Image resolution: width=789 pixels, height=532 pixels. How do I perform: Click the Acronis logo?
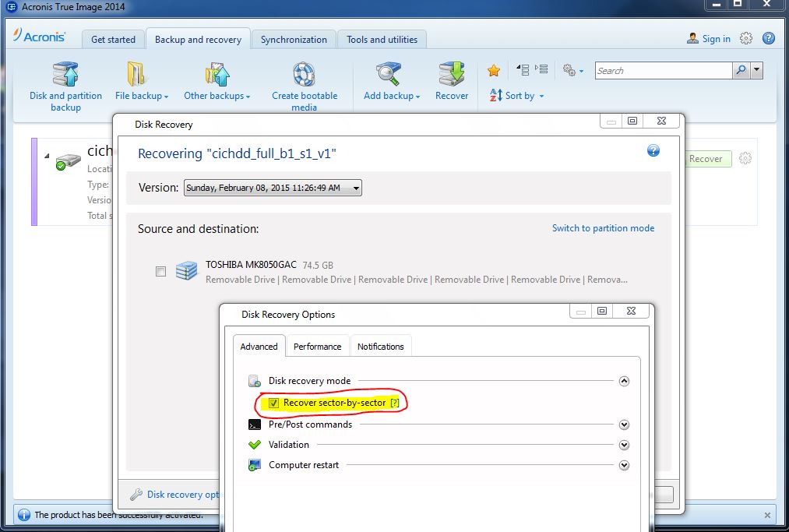[39, 36]
